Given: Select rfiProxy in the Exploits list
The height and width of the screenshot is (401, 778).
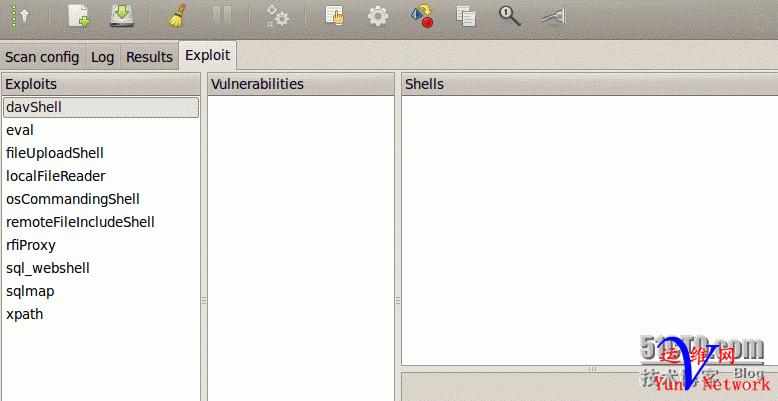Looking at the screenshot, I should pyautogui.click(x=101, y=245).
